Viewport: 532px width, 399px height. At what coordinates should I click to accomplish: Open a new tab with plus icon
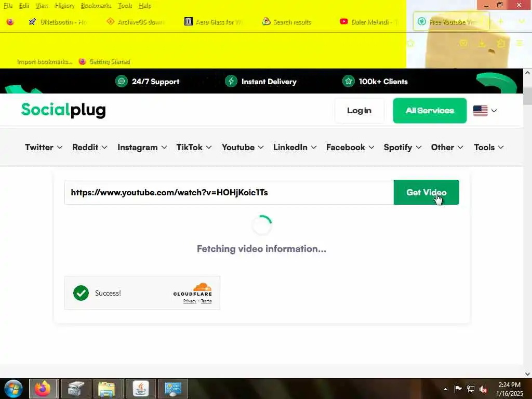coord(500,21)
